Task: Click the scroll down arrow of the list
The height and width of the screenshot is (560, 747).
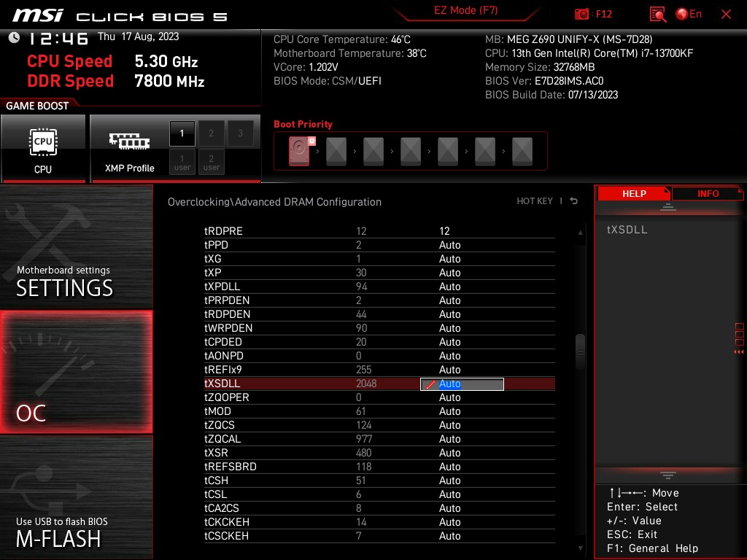Action: click(x=580, y=548)
